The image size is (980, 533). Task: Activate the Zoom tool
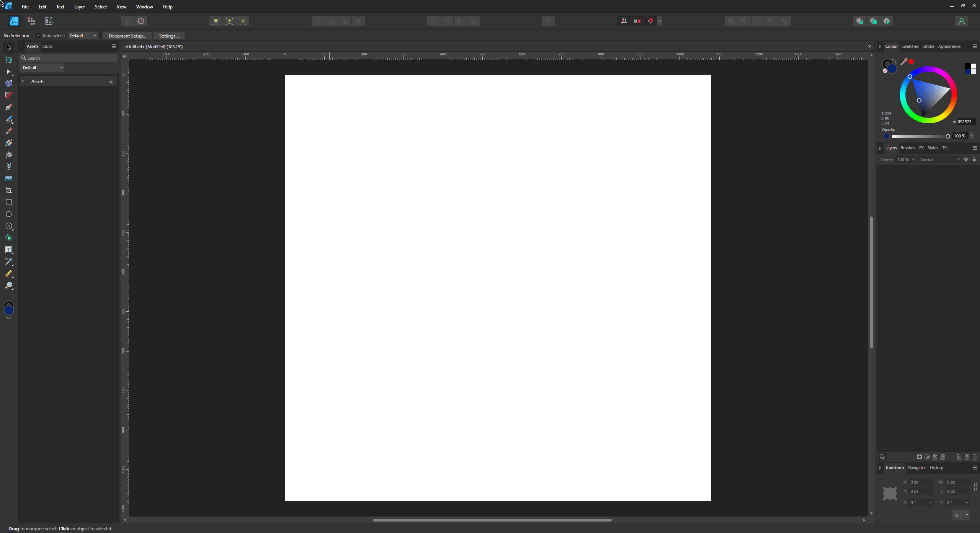(8, 286)
